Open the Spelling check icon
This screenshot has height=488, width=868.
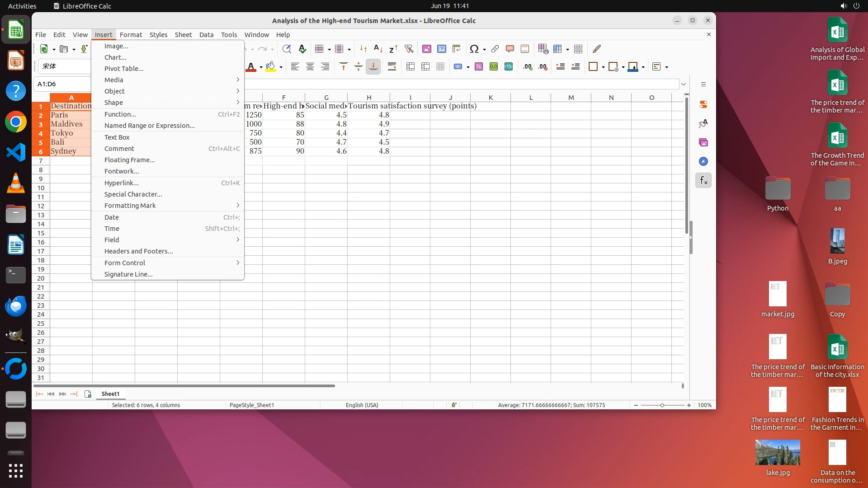pyautogui.click(x=302, y=49)
